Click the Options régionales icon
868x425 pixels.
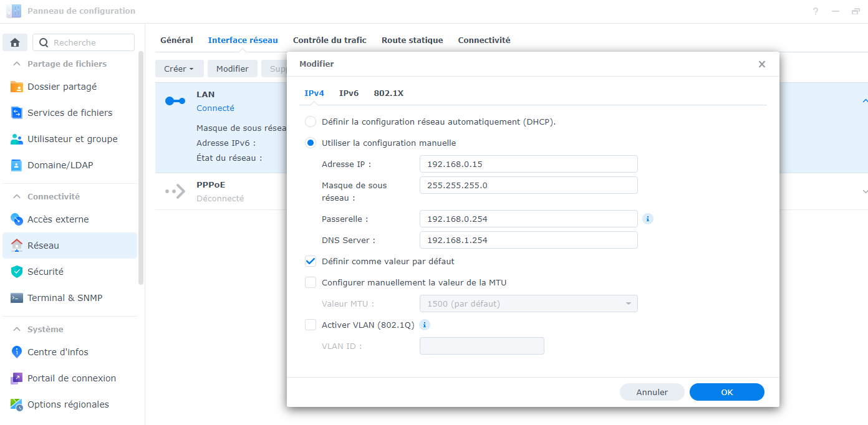[x=17, y=404]
